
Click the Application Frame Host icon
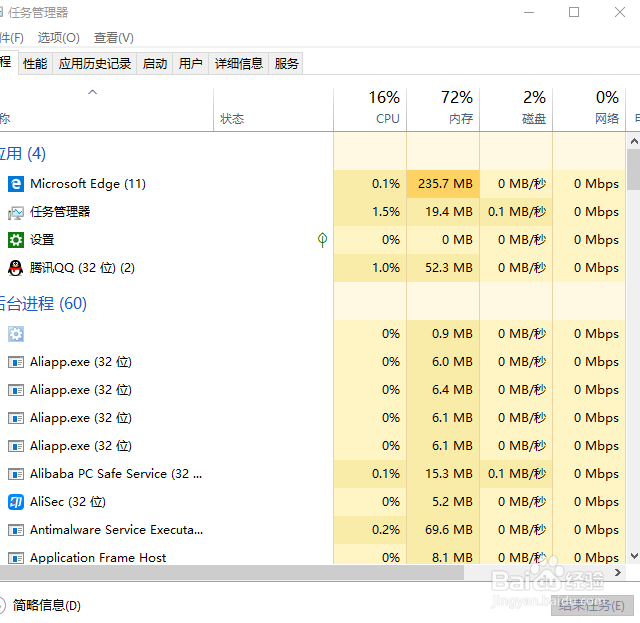16,558
